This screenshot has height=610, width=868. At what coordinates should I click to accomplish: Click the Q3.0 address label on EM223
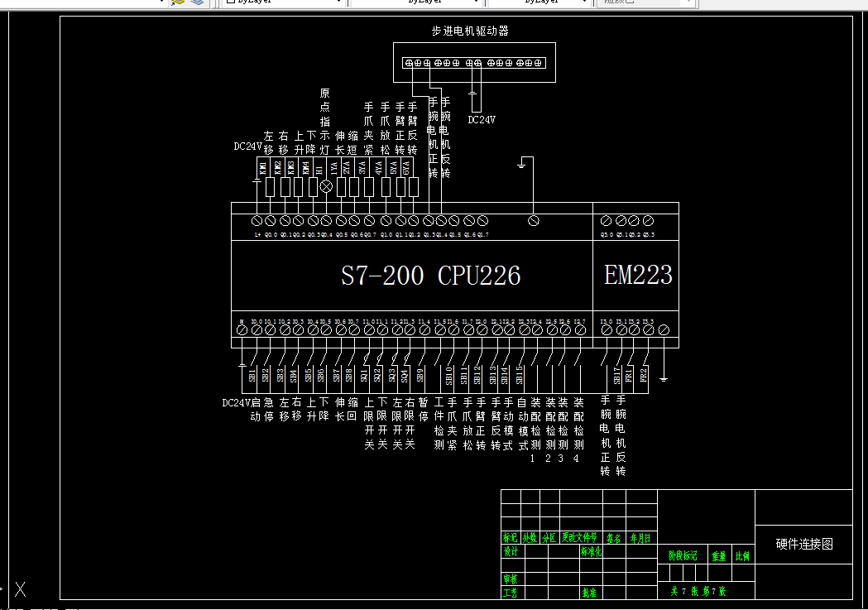coord(607,235)
